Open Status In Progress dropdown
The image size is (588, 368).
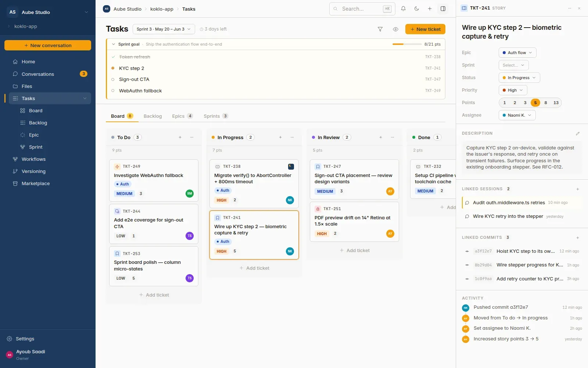pos(519,78)
